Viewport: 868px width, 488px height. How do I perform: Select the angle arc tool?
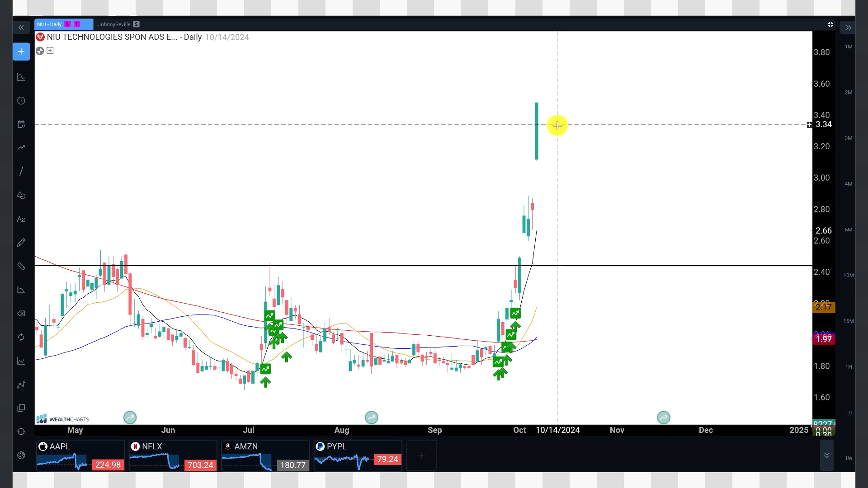click(x=21, y=290)
